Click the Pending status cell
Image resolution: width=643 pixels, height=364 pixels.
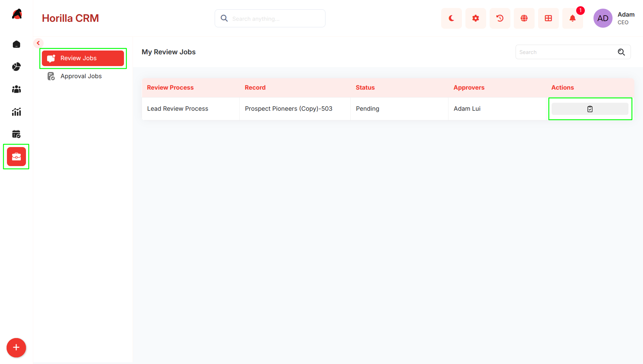coord(399,109)
